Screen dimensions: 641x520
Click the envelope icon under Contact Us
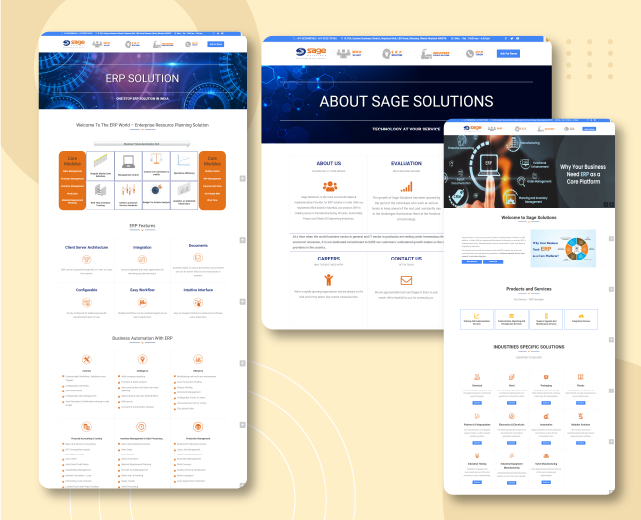coord(406,280)
